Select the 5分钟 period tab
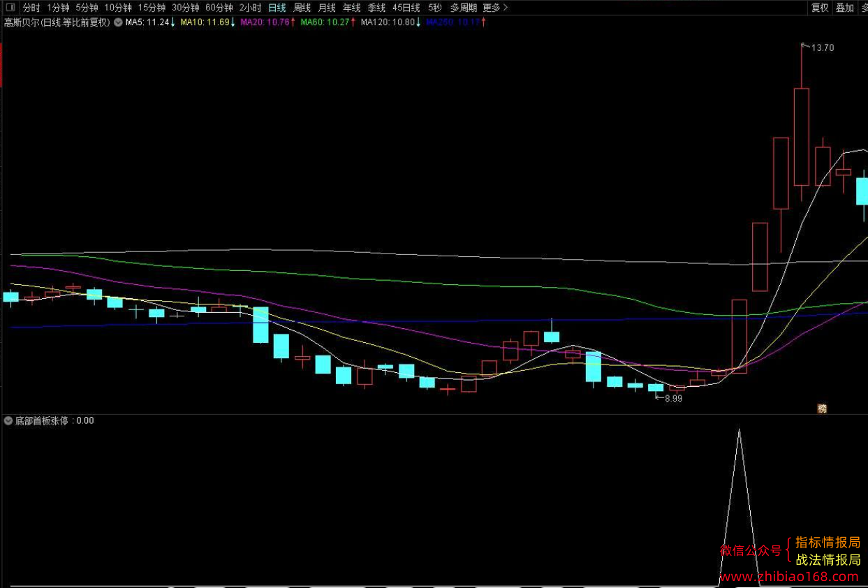The height and width of the screenshot is (588, 868). (x=87, y=8)
